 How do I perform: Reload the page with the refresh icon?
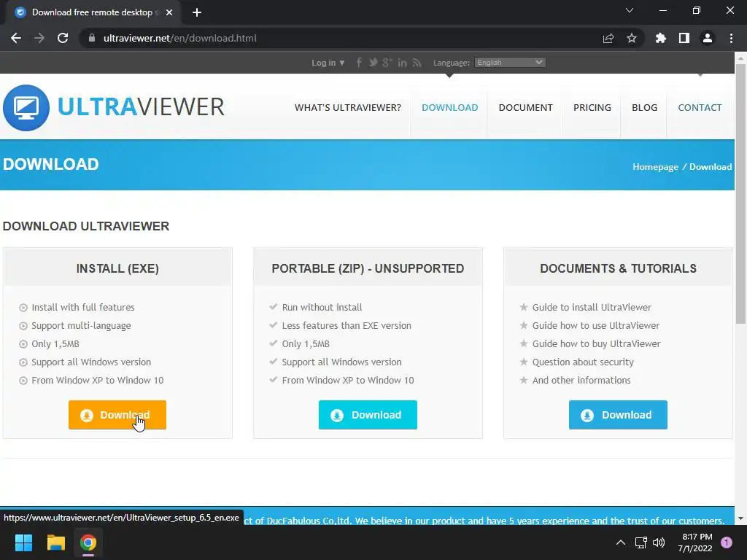[x=63, y=38]
